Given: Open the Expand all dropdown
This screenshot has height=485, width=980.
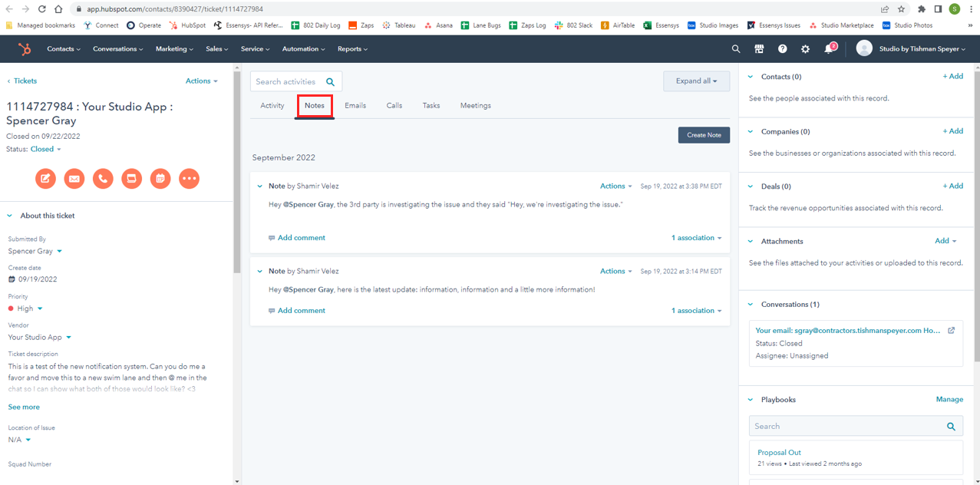Looking at the screenshot, I should pyautogui.click(x=696, y=81).
